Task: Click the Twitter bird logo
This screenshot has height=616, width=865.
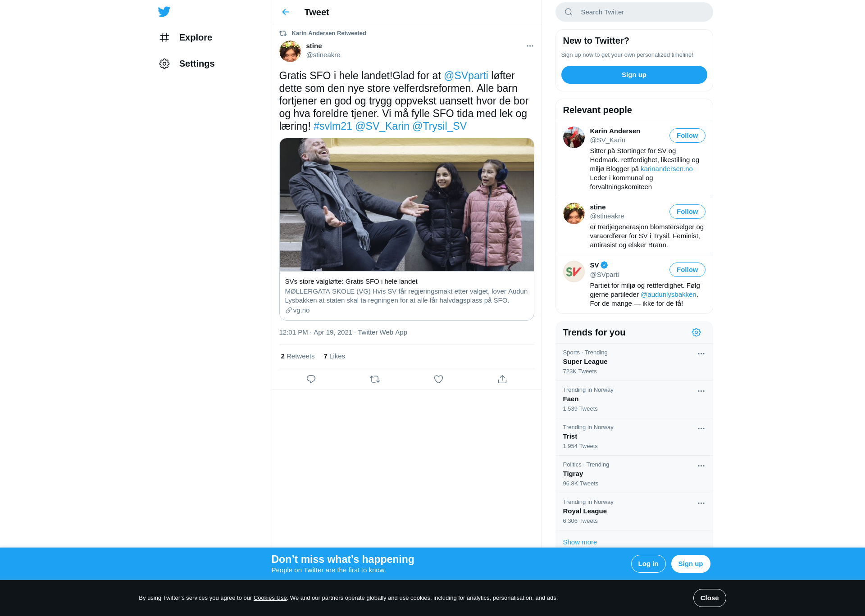Action: pyautogui.click(x=164, y=12)
